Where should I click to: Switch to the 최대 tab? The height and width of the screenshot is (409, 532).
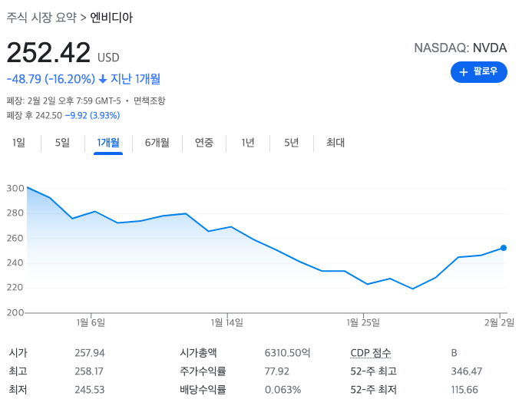pyautogui.click(x=335, y=143)
